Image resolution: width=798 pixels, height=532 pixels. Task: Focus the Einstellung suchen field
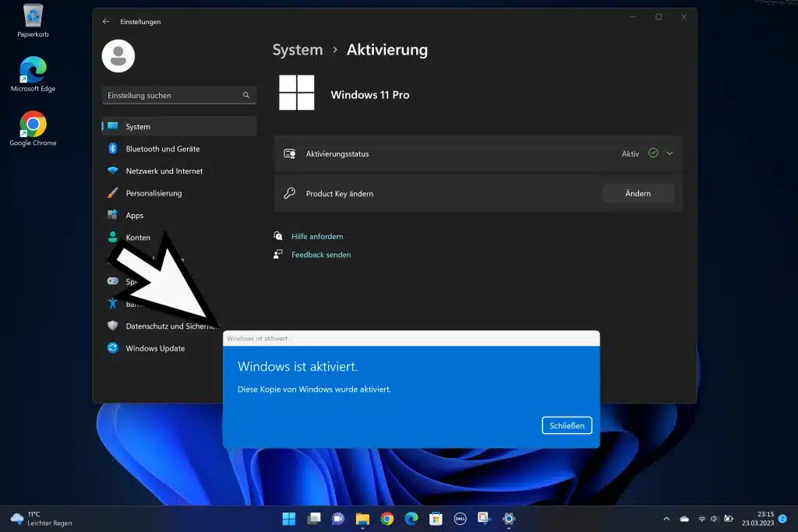tap(179, 95)
